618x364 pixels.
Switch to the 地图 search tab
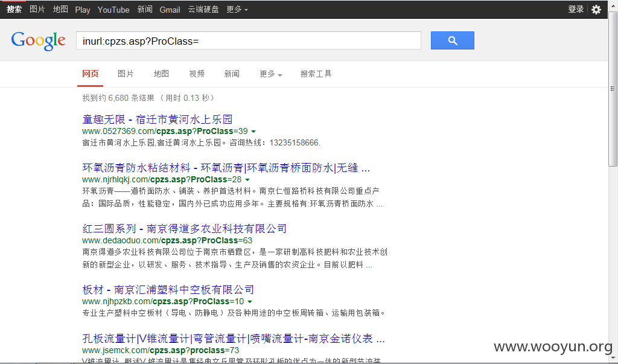click(161, 74)
